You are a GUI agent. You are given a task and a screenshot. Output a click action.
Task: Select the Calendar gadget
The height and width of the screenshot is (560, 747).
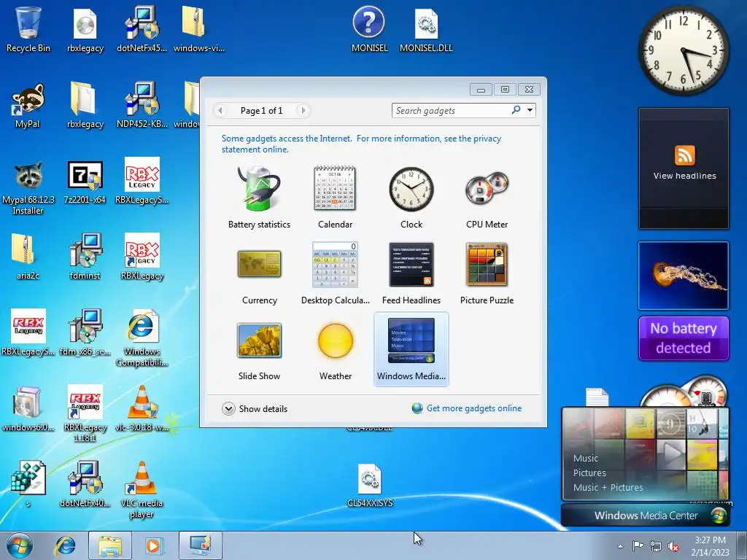[335, 198]
